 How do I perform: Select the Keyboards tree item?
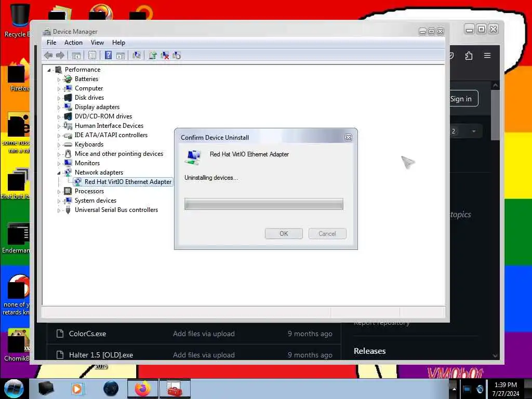click(x=89, y=144)
